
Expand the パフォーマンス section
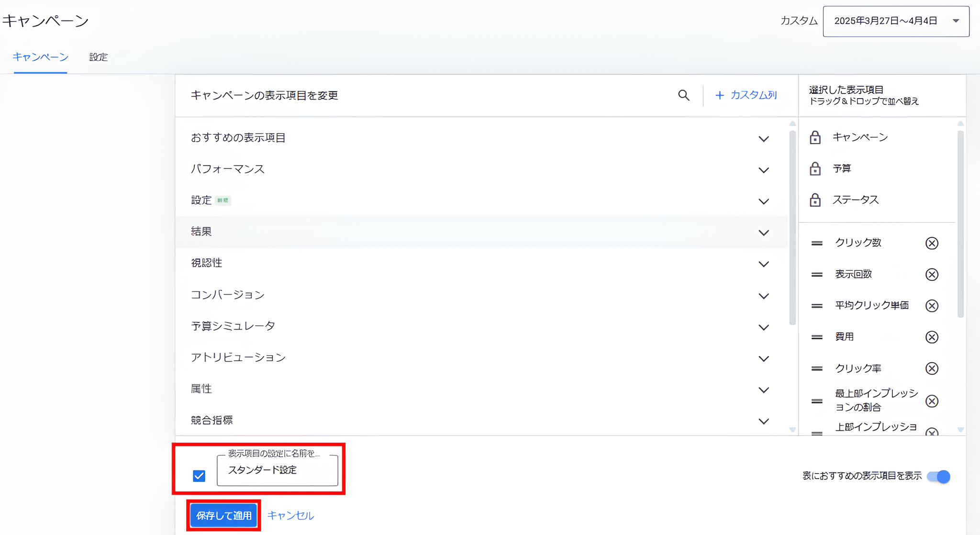pyautogui.click(x=763, y=170)
